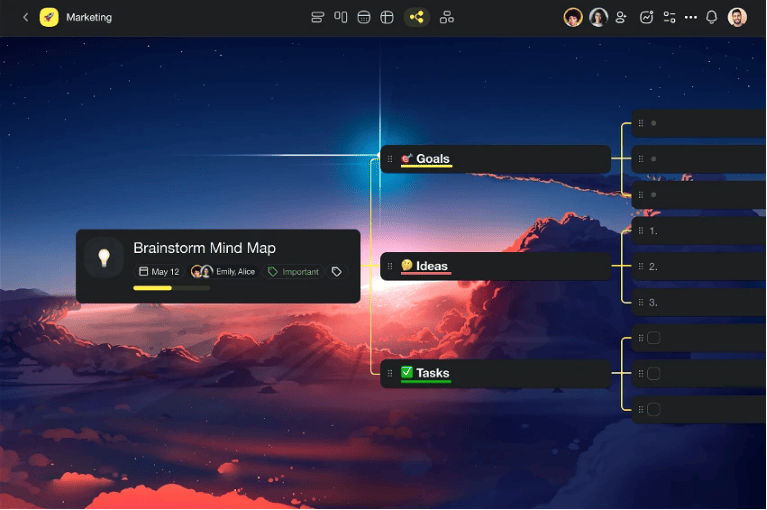Open your profile avatar at top right
Screen dimensions: 767x510
(x=737, y=18)
